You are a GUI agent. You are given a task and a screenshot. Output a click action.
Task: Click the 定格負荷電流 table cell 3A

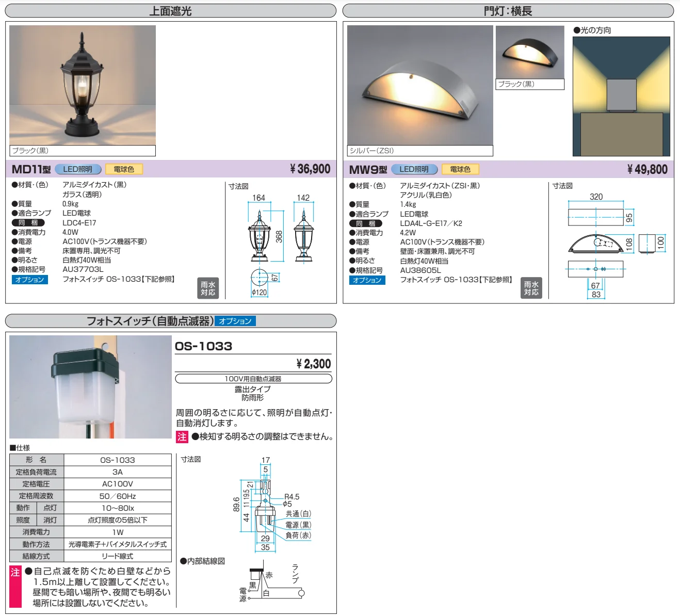tap(118, 472)
